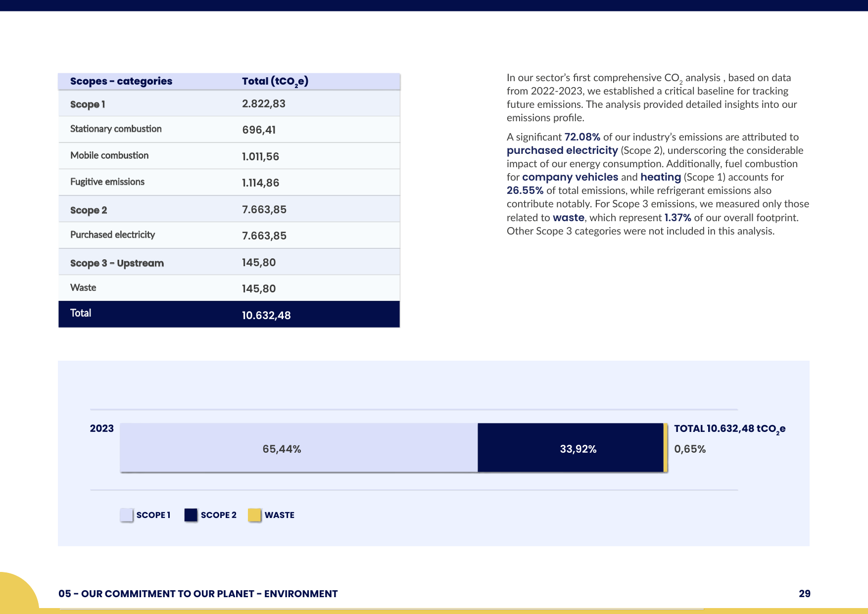Screen dimensions: 868x614
Task: Click the bold company vehicles phrase
Action: [570, 177]
